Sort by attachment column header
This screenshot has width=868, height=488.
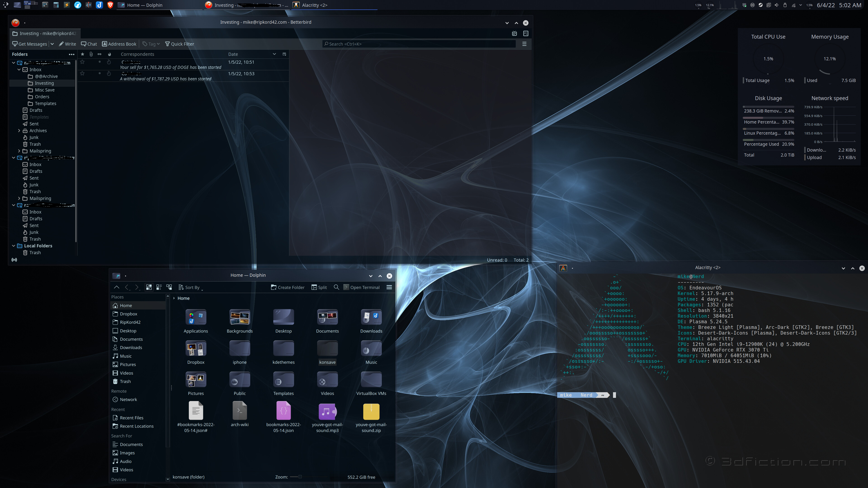[x=91, y=54]
